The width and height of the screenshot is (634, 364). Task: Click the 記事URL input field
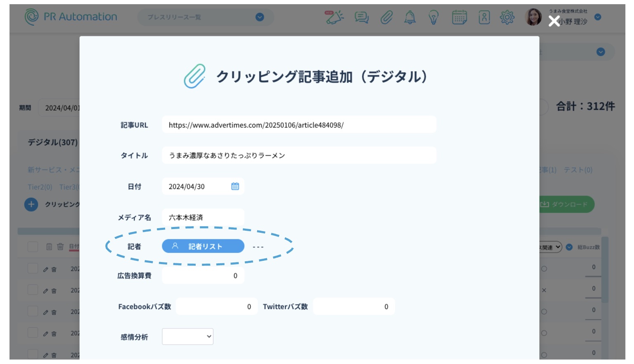pos(299,125)
